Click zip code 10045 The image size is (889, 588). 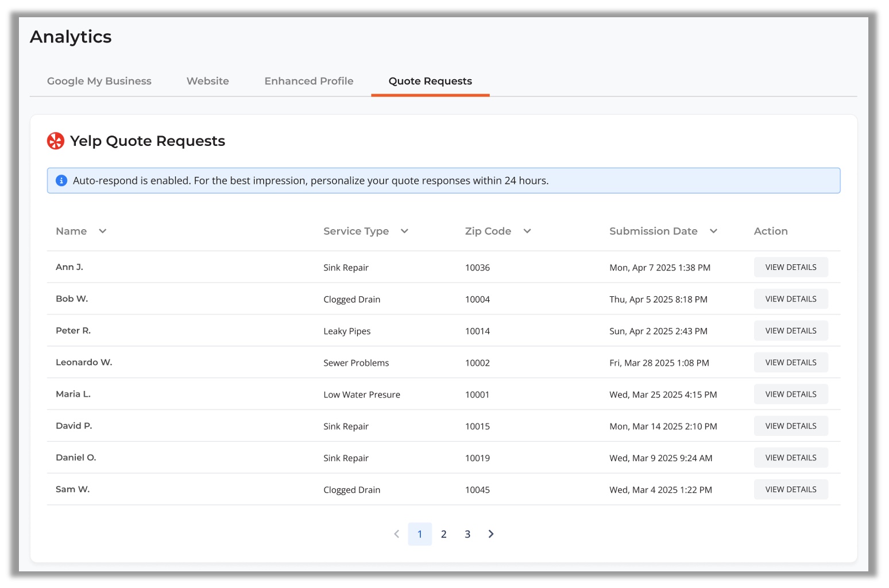tap(477, 490)
